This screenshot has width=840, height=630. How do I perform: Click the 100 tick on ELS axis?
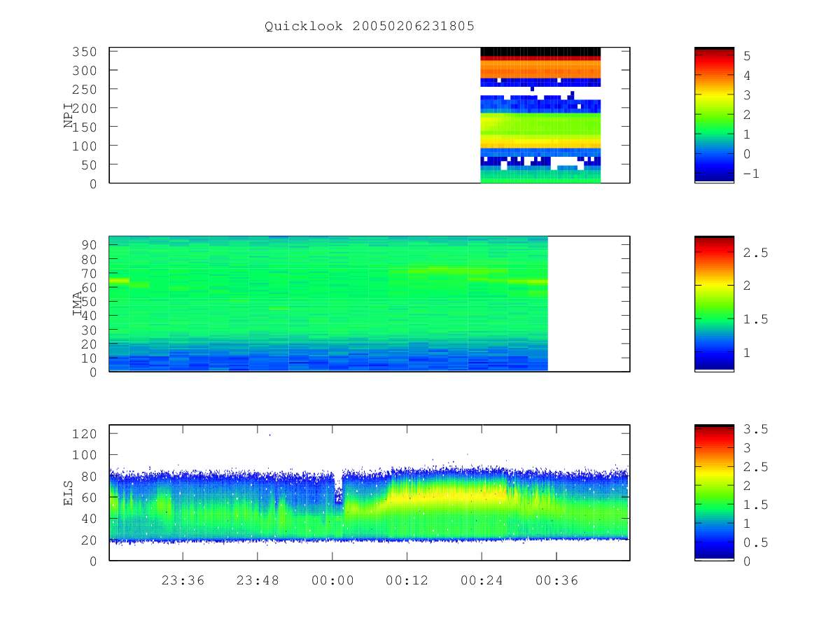pyautogui.click(x=85, y=455)
